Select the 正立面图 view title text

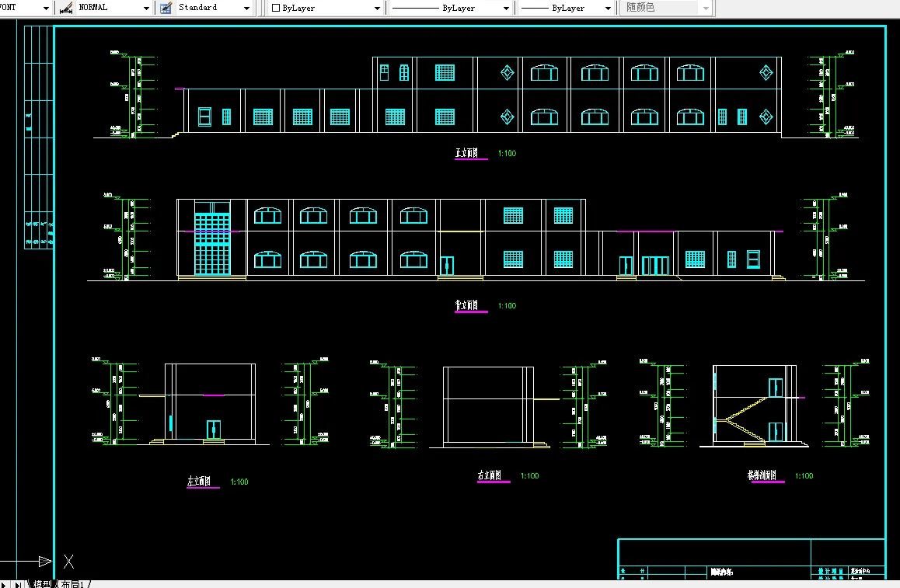click(466, 152)
